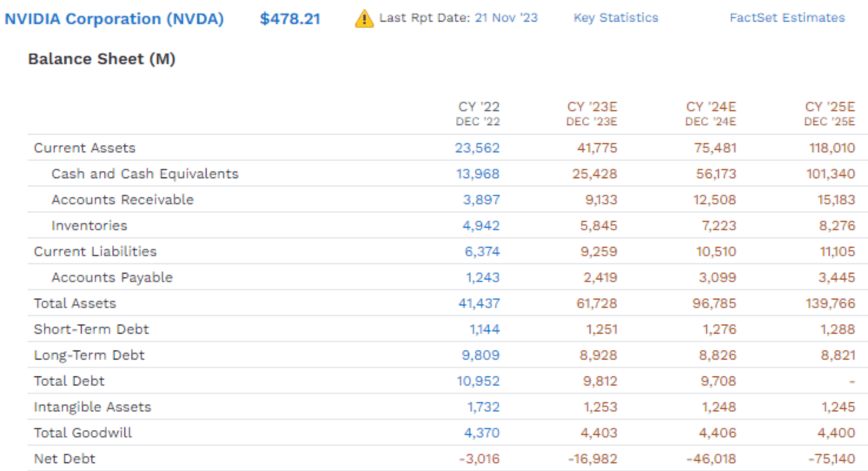The height and width of the screenshot is (471, 868).
Task: Open NVIDIA Corporation (NVDA) company link
Action: click(x=114, y=19)
